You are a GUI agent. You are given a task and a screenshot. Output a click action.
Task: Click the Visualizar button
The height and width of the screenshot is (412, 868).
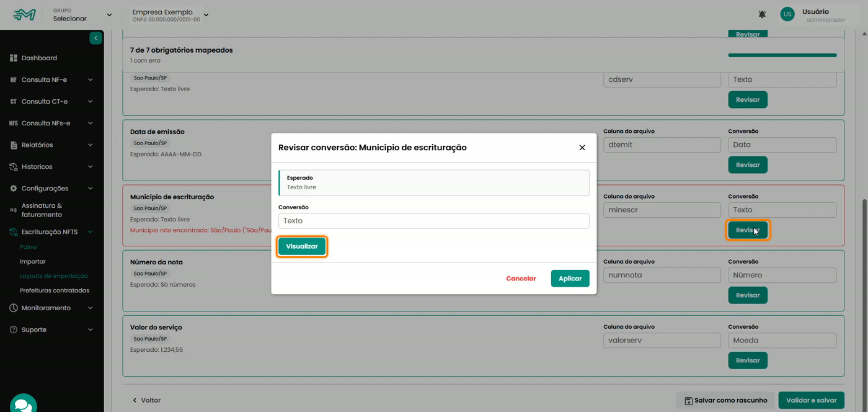coord(302,246)
